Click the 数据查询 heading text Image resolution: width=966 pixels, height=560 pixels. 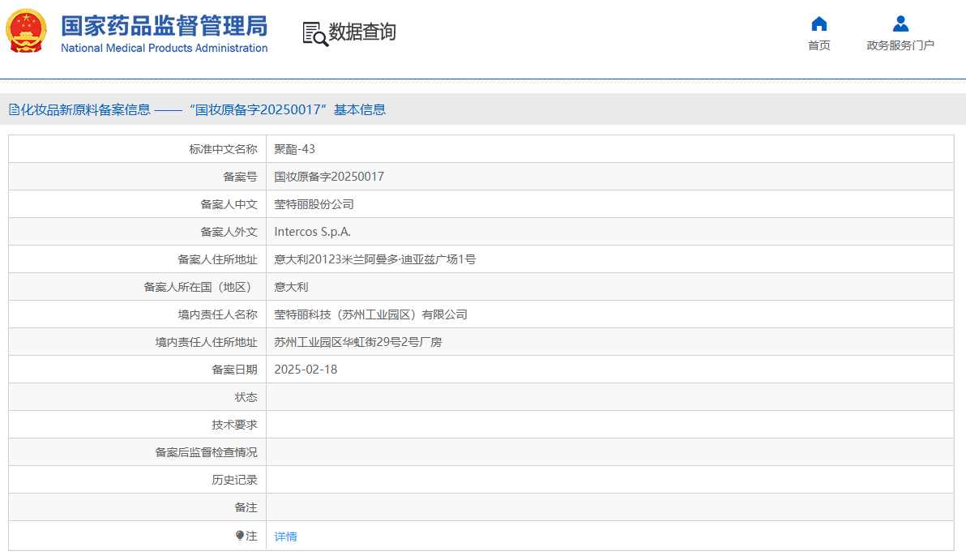362,32
